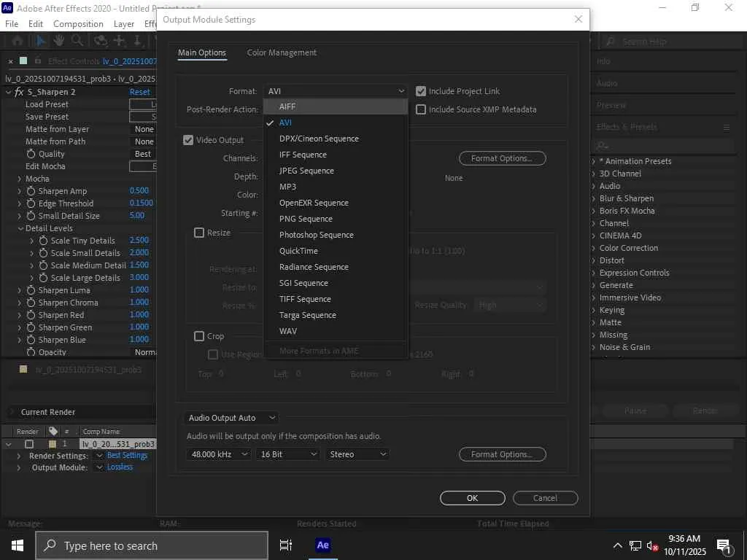Viewport: 747px width, 560px height.
Task: Toggle Opacity stopwatch icon
Action: 31,352
